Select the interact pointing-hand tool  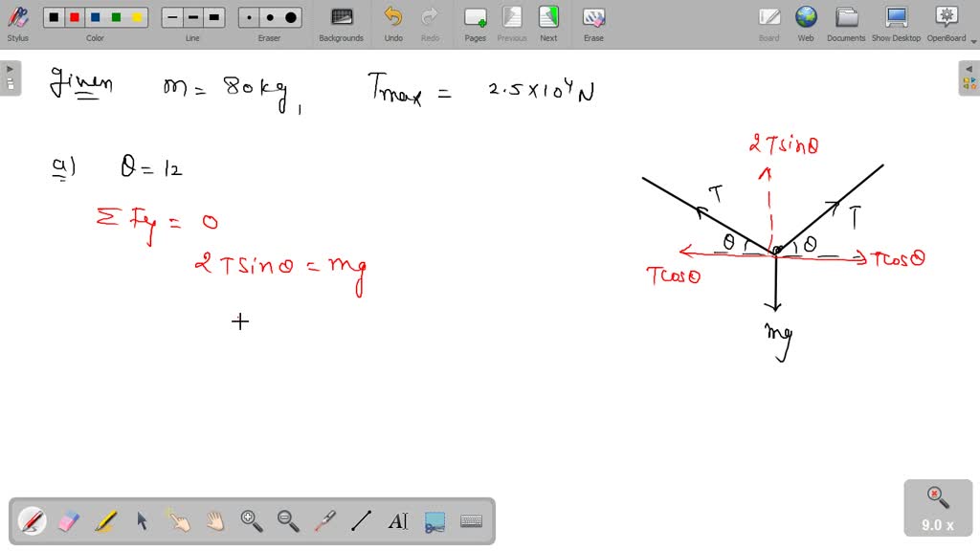point(179,521)
